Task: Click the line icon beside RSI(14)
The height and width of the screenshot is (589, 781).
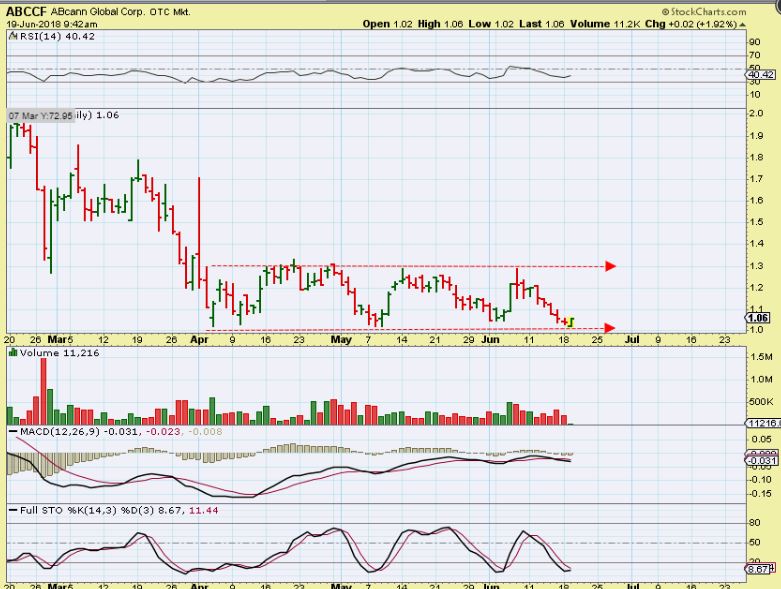Action: pos(13,36)
